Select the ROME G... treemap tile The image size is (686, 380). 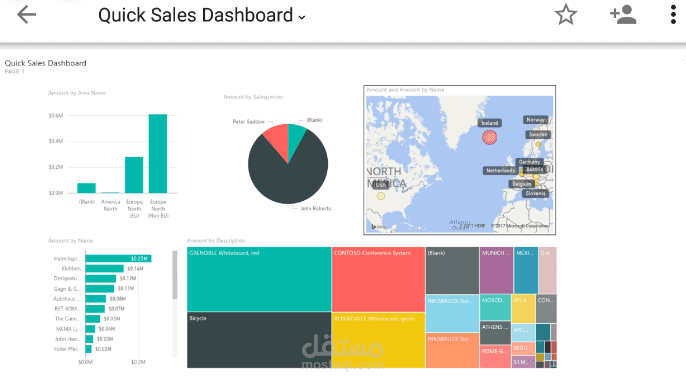pos(495,356)
